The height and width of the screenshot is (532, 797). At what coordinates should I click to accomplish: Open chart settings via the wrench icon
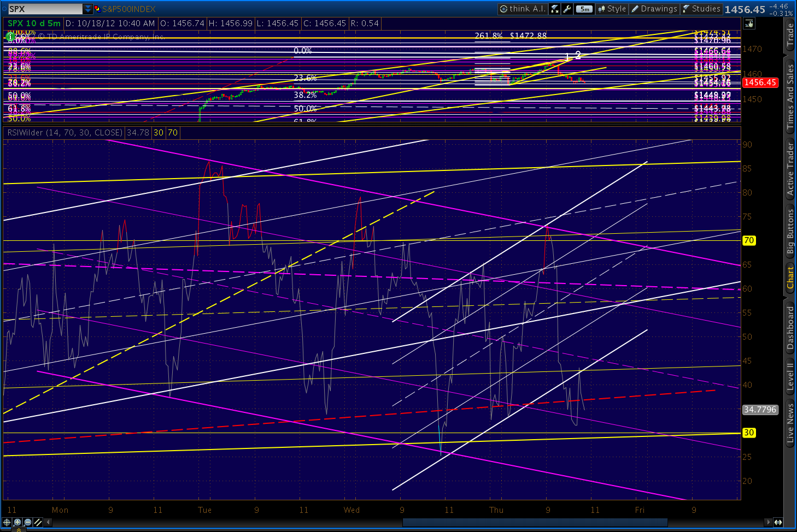[567, 9]
